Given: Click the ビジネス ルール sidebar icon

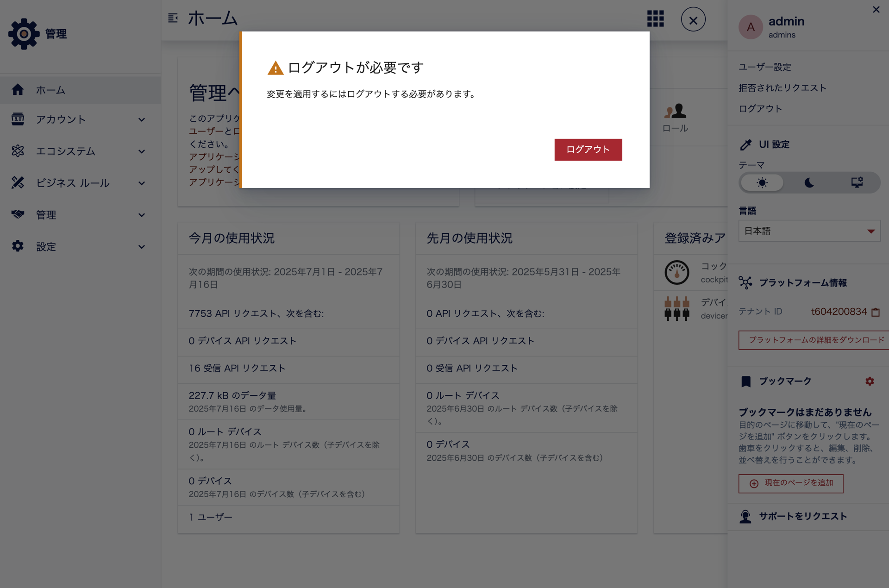Looking at the screenshot, I should [x=18, y=182].
